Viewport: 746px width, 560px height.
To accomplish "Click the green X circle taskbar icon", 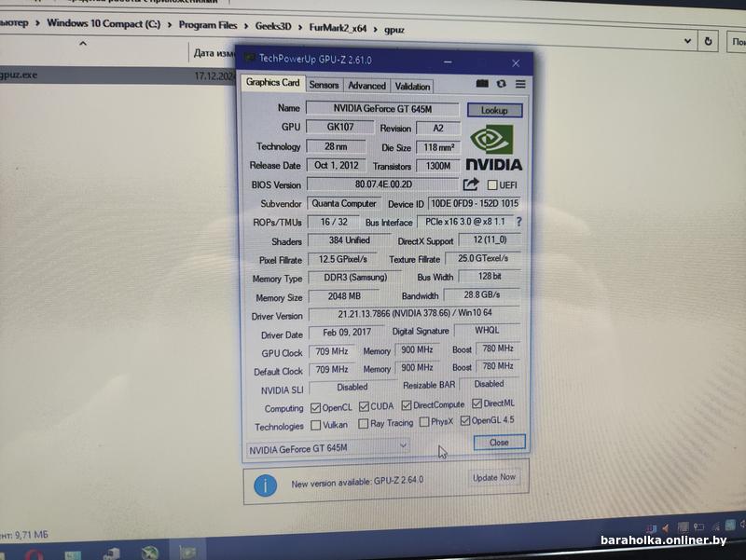I will tap(149, 553).
